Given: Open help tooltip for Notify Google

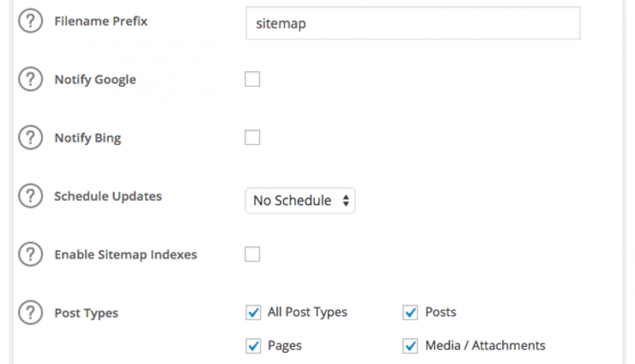Looking at the screenshot, I should coord(31,80).
